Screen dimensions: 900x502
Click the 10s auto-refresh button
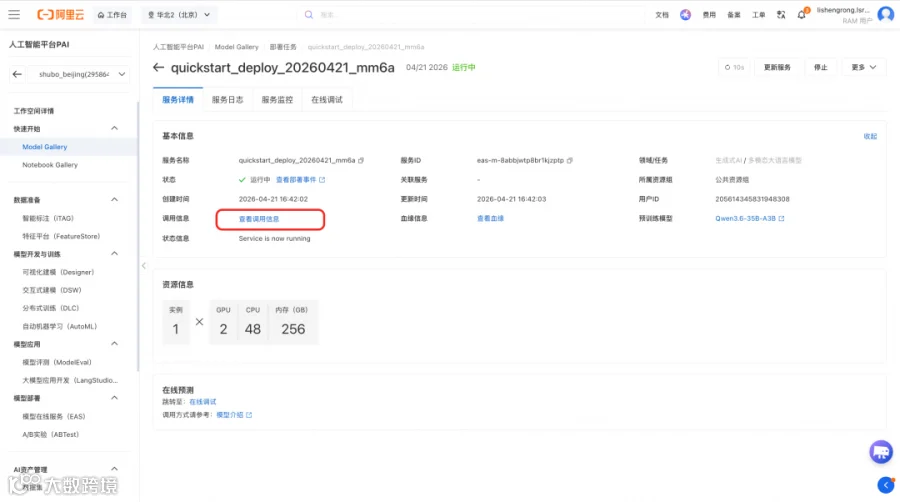(734, 67)
